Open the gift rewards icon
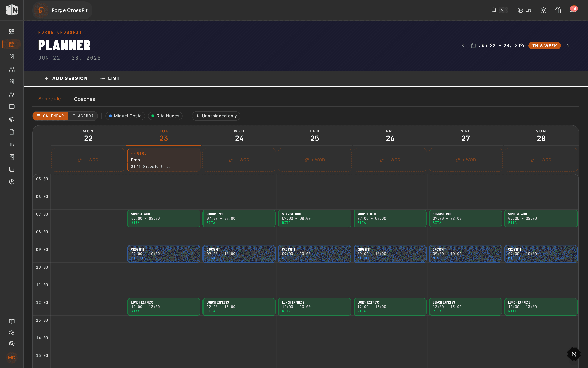The width and height of the screenshot is (588, 368). tap(558, 10)
